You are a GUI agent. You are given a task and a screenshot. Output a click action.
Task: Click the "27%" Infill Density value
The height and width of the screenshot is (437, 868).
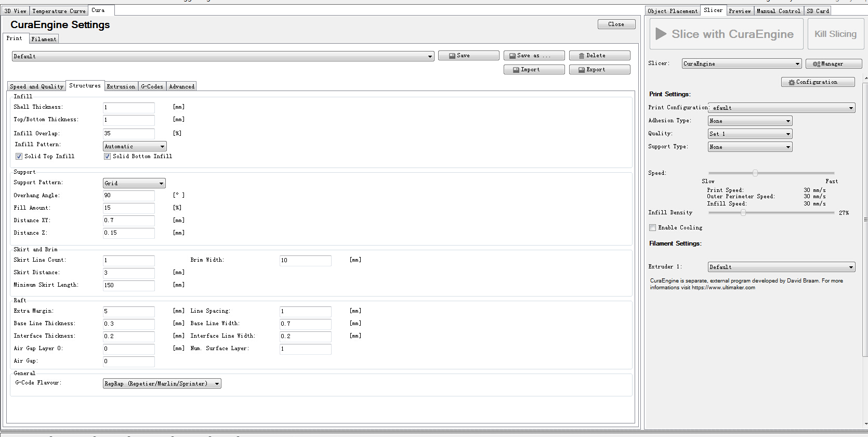[844, 213]
